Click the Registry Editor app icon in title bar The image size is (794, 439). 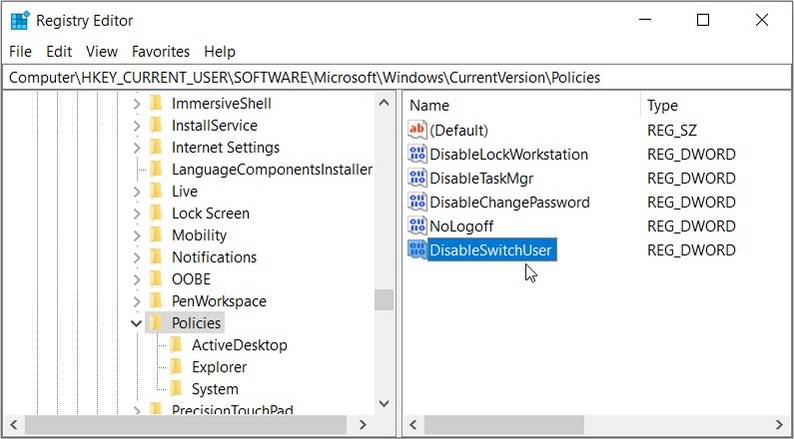tap(20, 20)
